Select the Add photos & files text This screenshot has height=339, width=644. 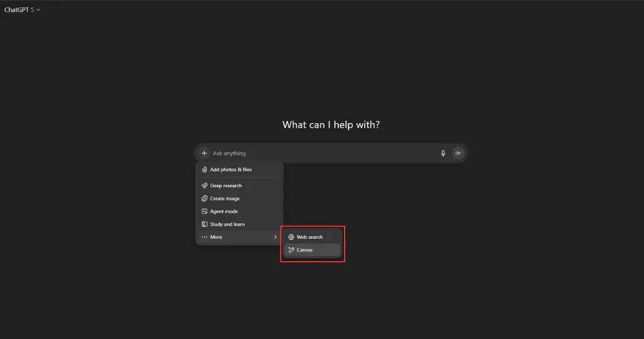[231, 170]
